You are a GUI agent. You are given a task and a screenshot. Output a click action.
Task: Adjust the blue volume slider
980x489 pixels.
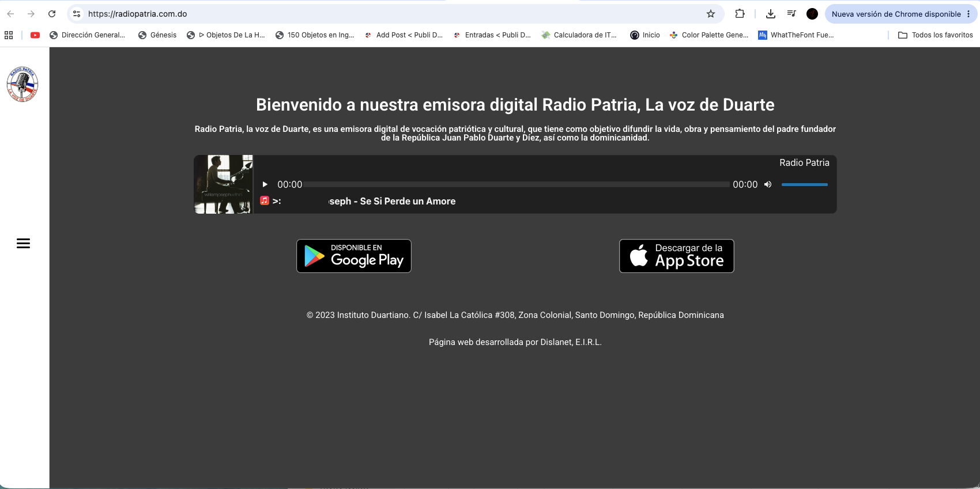(805, 184)
